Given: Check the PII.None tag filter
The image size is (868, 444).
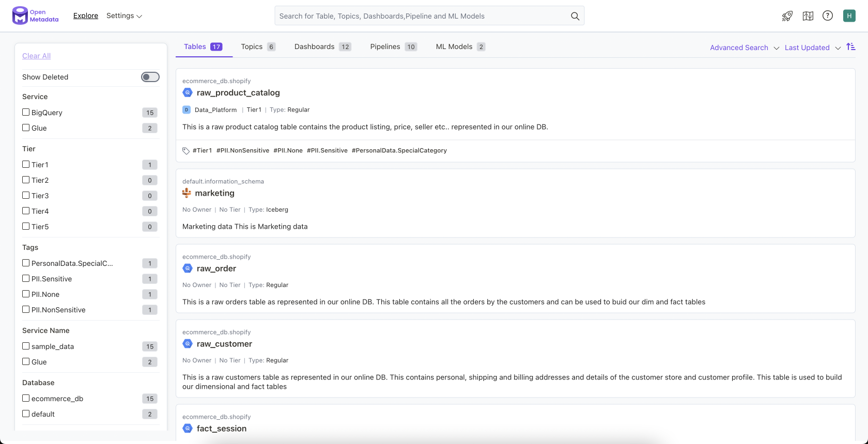Looking at the screenshot, I should [x=26, y=294].
